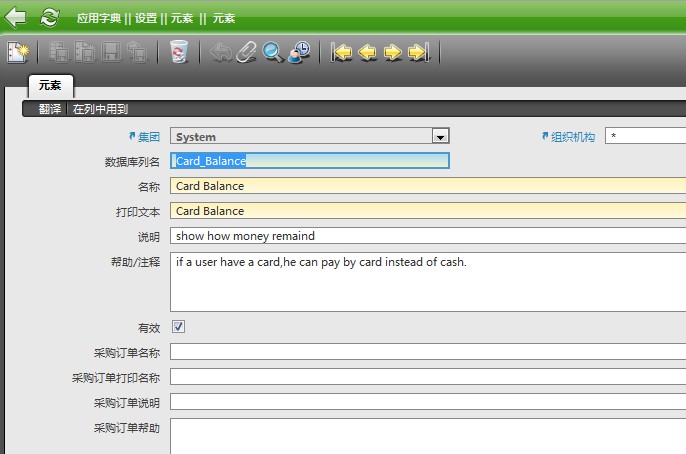The image size is (686, 454).
Task: Click the 组织机构 field showing asterisk
Action: point(646,136)
